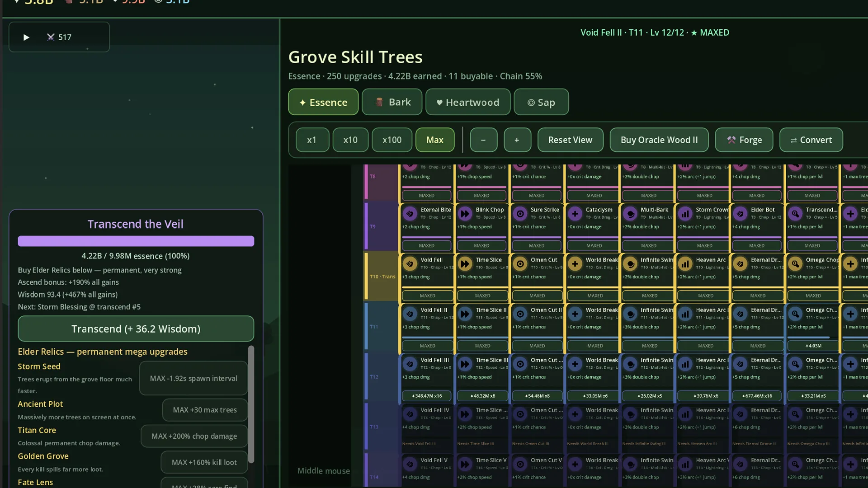This screenshot has width=868, height=488.
Task: Click the Omega Chop magnifier icon
Action: (x=795, y=263)
